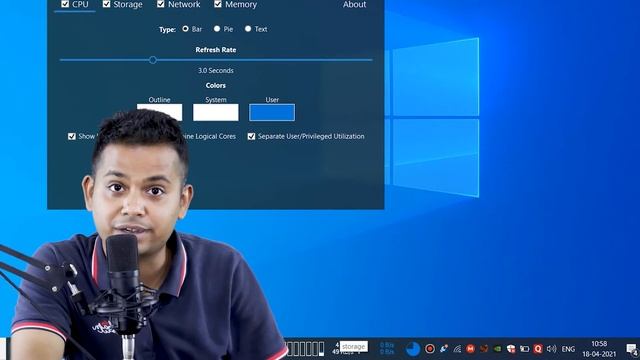Select the Pie type radio button
This screenshot has width=640, height=360.
217,29
